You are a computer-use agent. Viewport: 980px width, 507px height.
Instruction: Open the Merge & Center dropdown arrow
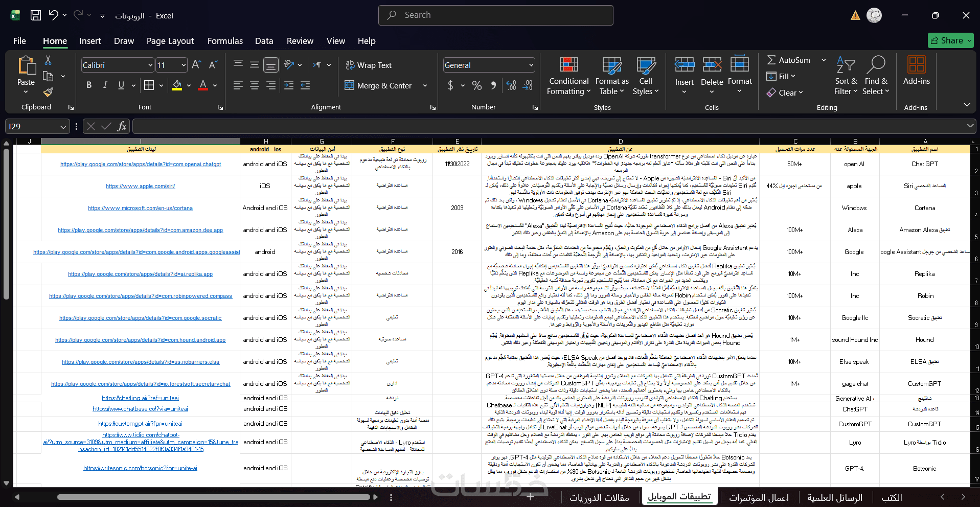425,86
